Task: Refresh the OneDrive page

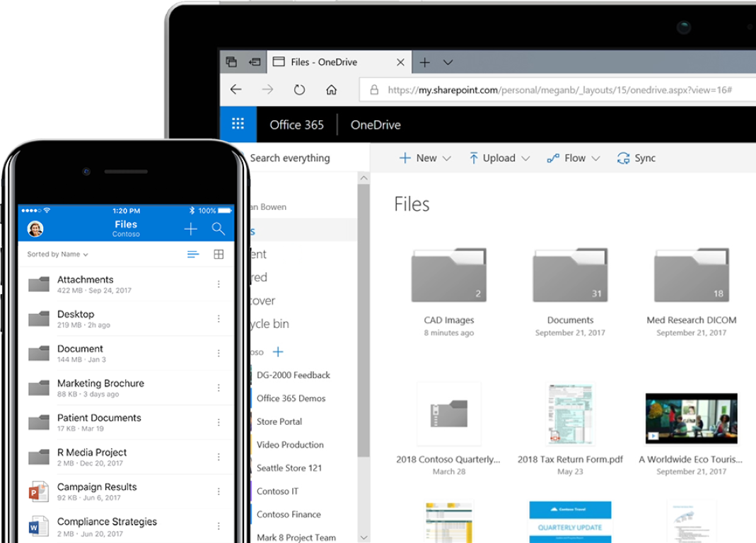Action: point(299,90)
